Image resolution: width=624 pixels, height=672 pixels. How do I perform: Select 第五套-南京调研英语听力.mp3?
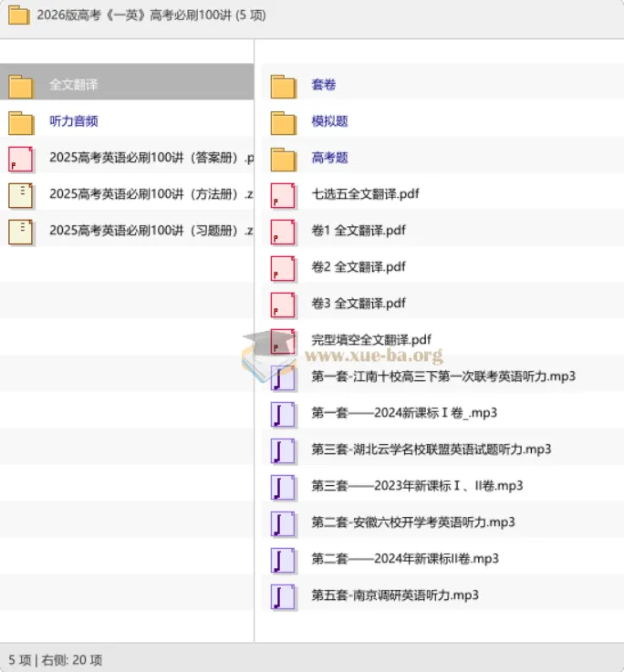tap(395, 594)
